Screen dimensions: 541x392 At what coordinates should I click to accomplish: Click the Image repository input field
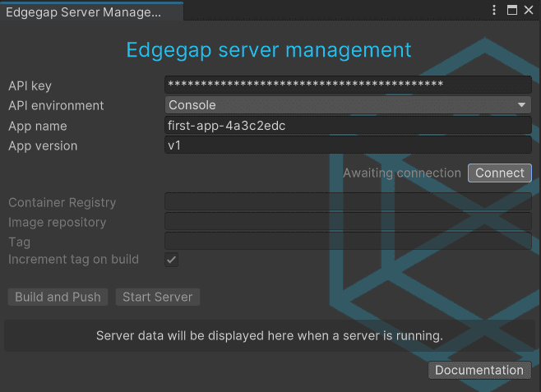(348, 222)
